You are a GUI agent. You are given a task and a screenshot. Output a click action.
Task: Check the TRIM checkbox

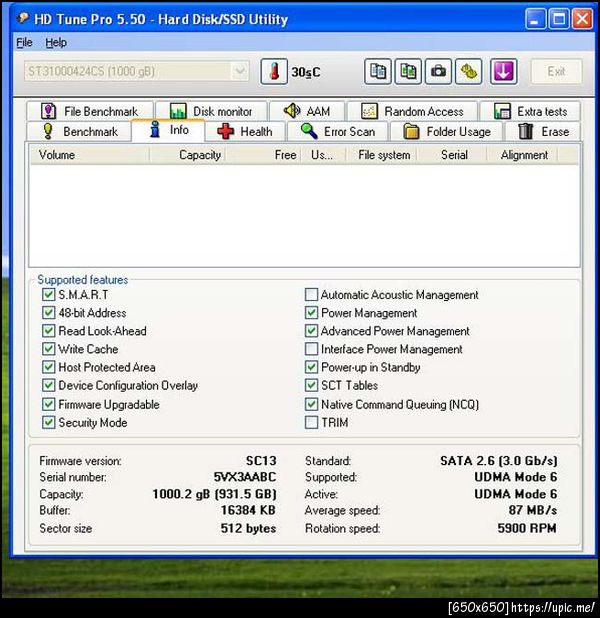(311, 422)
